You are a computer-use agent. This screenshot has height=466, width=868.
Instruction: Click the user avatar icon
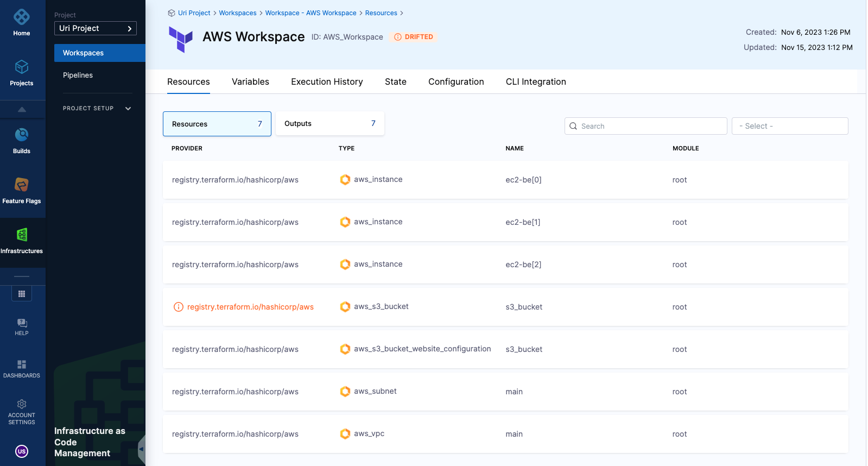pyautogui.click(x=22, y=451)
